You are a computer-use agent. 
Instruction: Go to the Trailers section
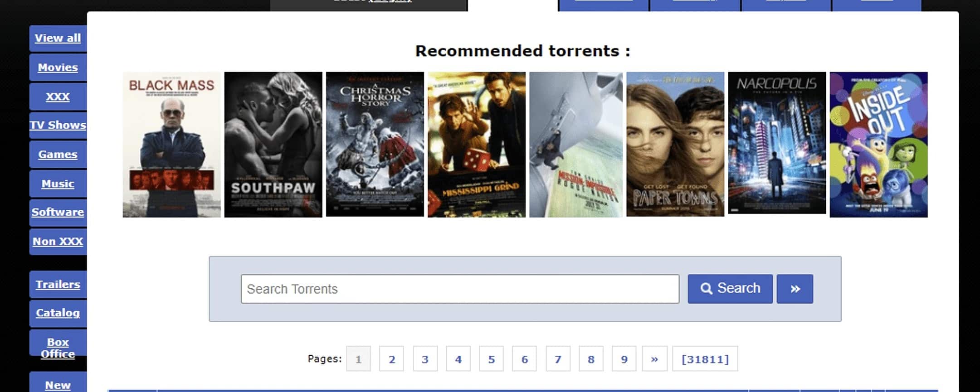click(58, 285)
